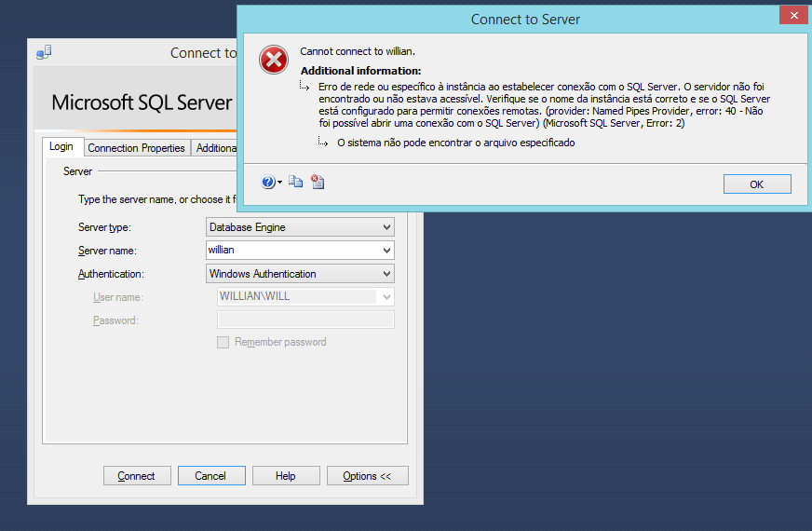Click the Cancel button
Screen dimensions: 812x531
tap(211, 475)
